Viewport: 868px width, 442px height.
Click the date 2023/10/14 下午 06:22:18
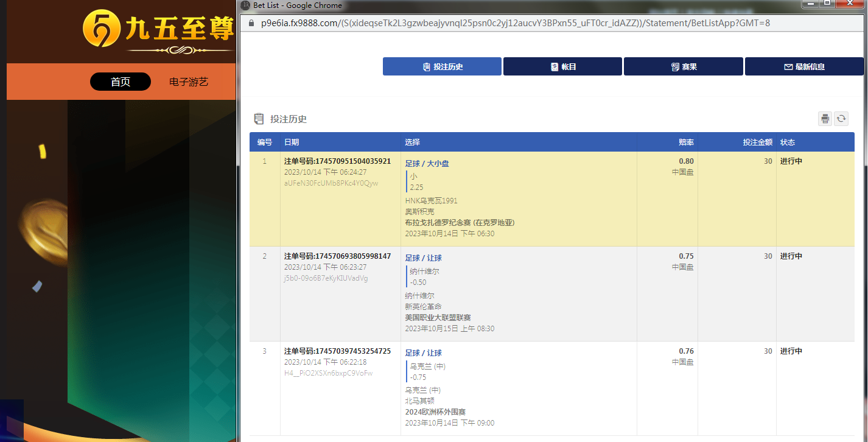[x=326, y=362]
